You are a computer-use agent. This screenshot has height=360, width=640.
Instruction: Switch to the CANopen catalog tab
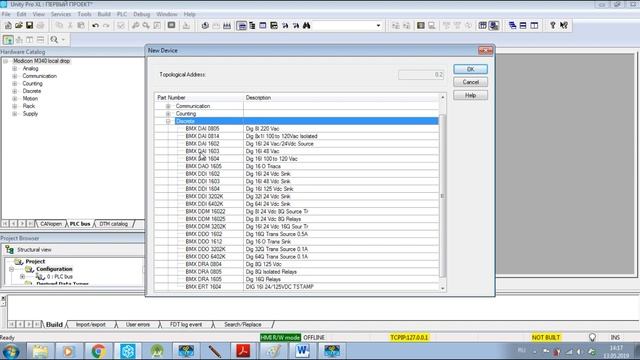tap(51, 224)
